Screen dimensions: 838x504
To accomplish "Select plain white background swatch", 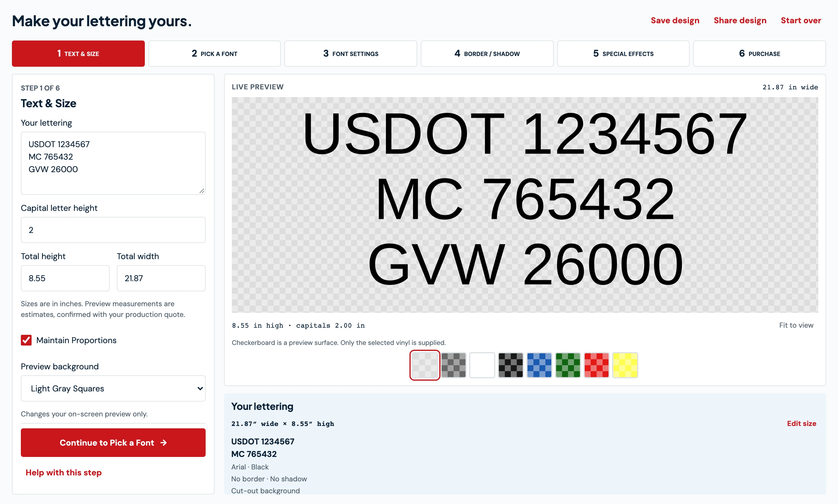I will click(482, 365).
